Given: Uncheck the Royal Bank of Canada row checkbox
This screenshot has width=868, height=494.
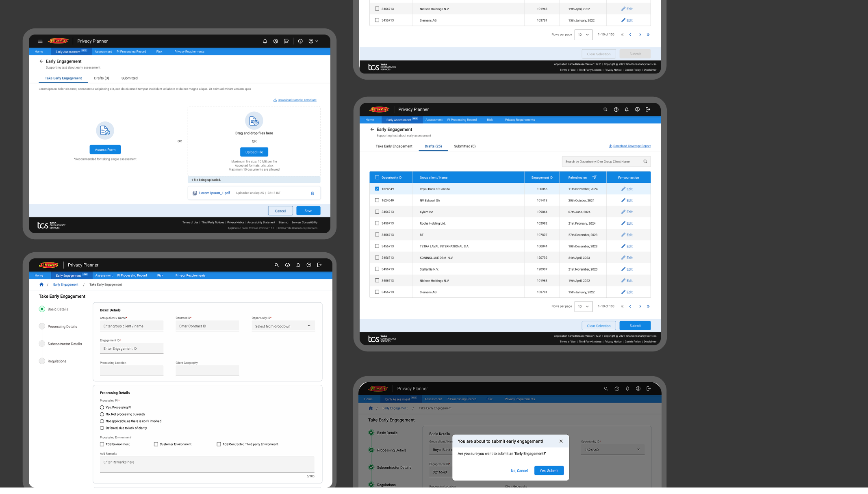Looking at the screenshot, I should pos(377,189).
